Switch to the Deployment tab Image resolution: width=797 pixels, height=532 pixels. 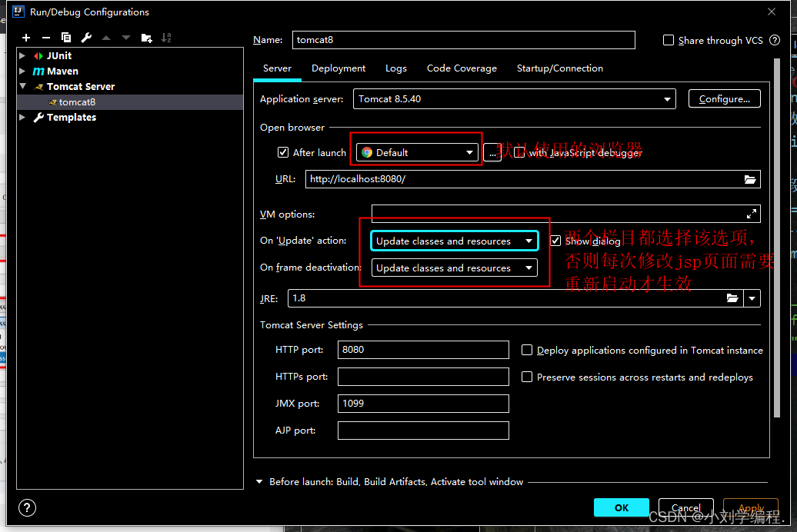tap(338, 68)
